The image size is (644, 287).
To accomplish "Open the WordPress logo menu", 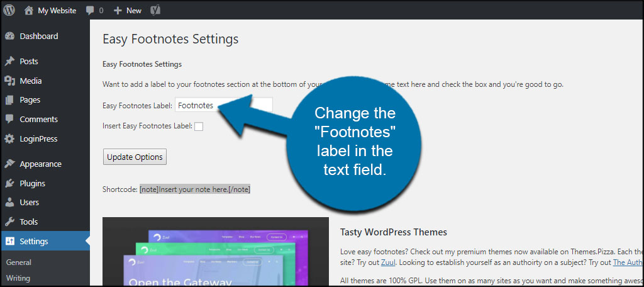I will pos(9,10).
